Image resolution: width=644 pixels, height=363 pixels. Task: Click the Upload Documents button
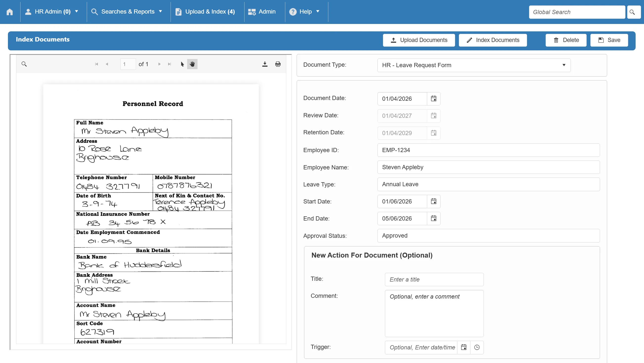[x=419, y=40]
